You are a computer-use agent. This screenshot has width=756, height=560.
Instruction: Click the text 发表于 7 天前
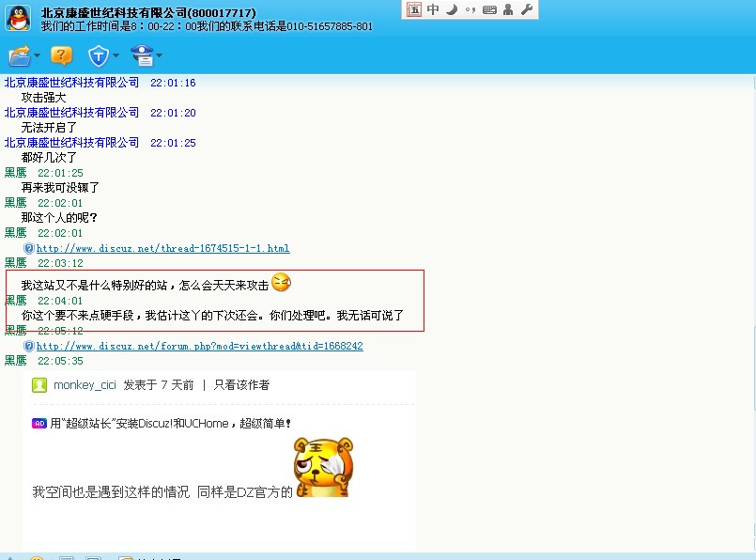pos(159,385)
